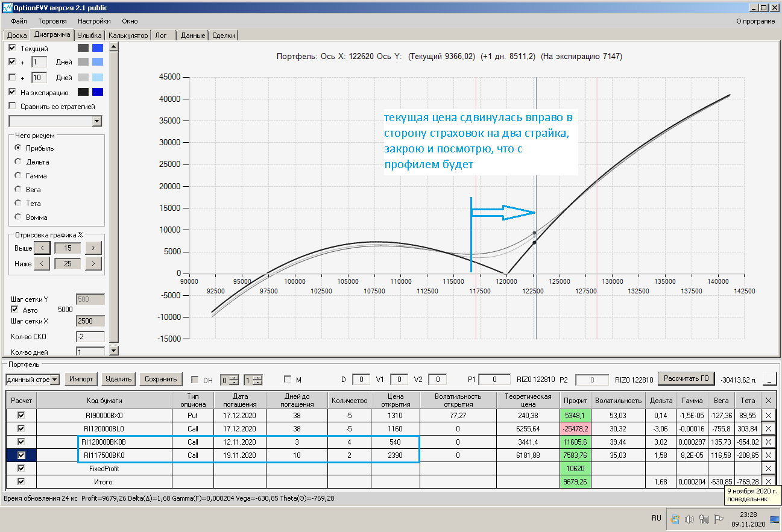Open the network icon in system tray
Image resolution: width=782 pixels, height=532 pixels.
coord(704,519)
